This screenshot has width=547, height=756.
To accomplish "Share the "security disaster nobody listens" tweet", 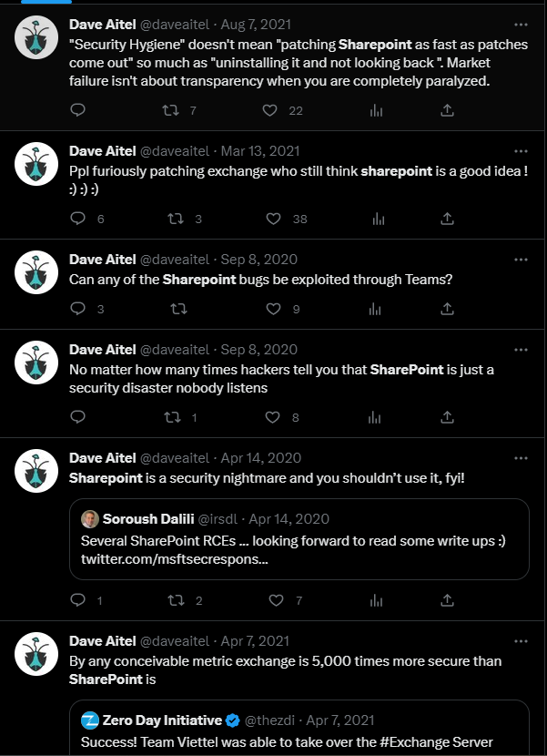I will click(x=447, y=417).
